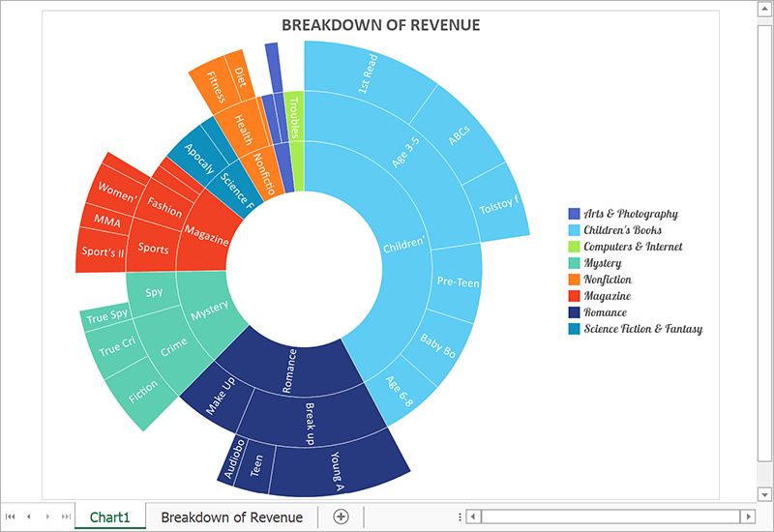This screenshot has height=532, width=774.
Task: Click next sheet navigation arrow
Action: (x=47, y=517)
